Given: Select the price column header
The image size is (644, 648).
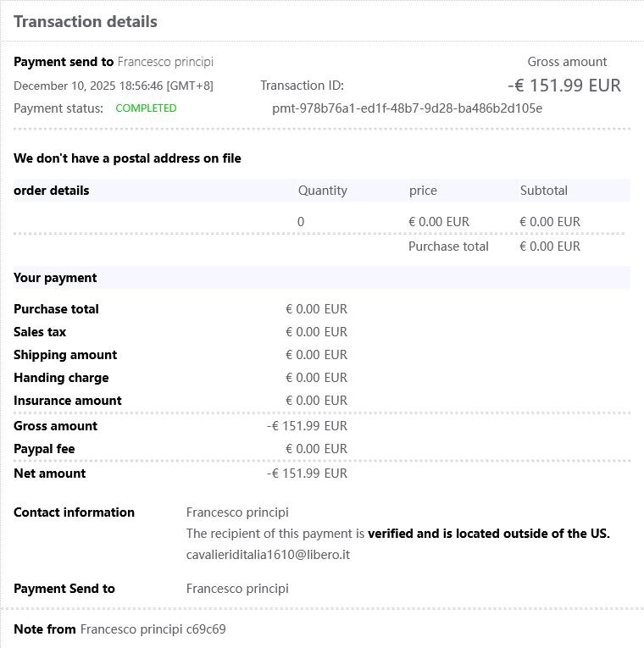Looking at the screenshot, I should (x=423, y=191).
